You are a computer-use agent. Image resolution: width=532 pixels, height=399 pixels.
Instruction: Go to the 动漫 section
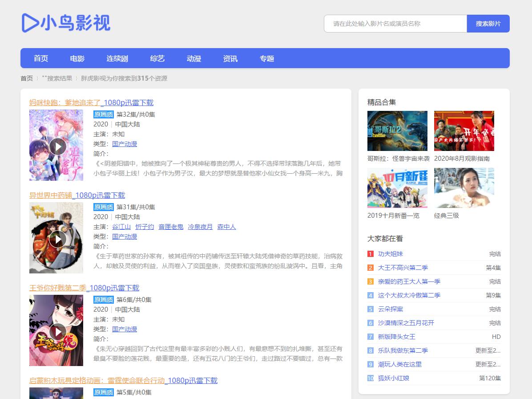[194, 58]
